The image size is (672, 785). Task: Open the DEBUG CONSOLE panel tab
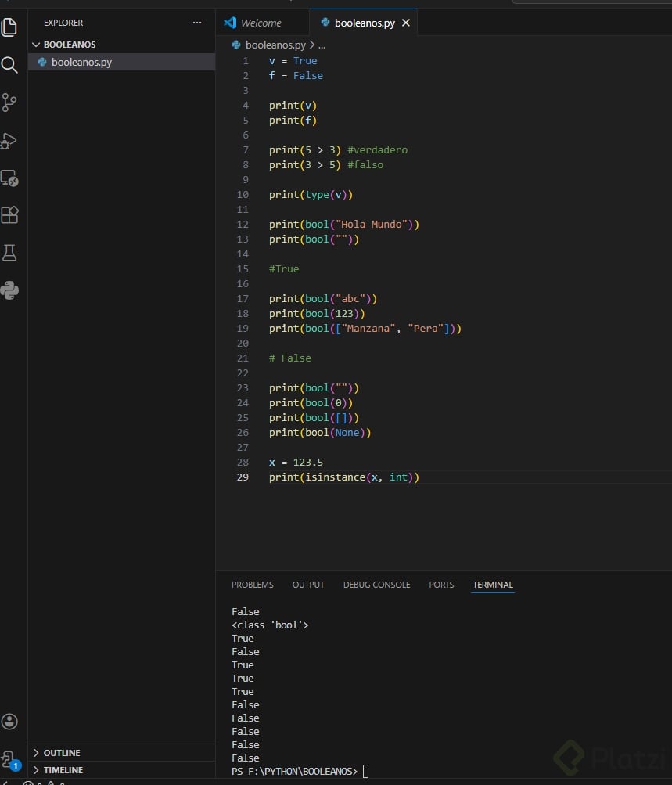[x=376, y=585]
